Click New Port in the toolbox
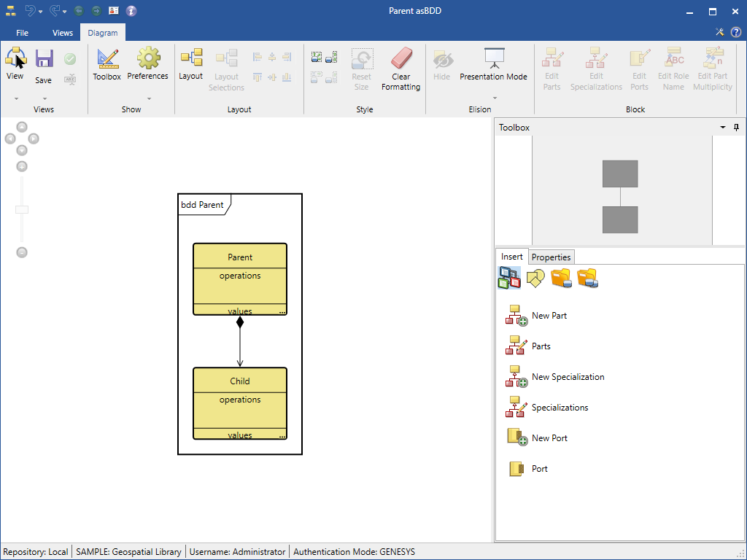 tap(549, 438)
